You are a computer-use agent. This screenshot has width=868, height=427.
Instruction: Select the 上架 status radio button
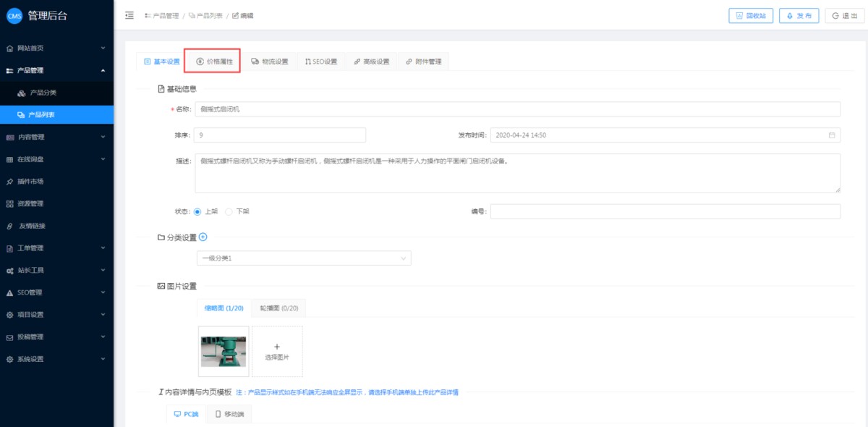[197, 211]
